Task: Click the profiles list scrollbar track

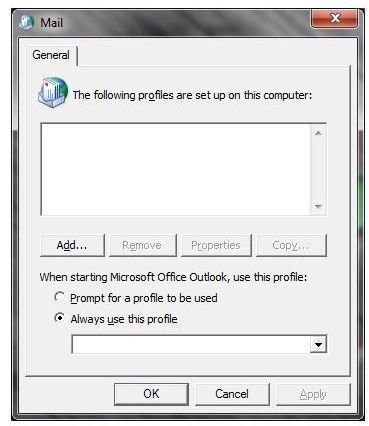Action: [318, 170]
